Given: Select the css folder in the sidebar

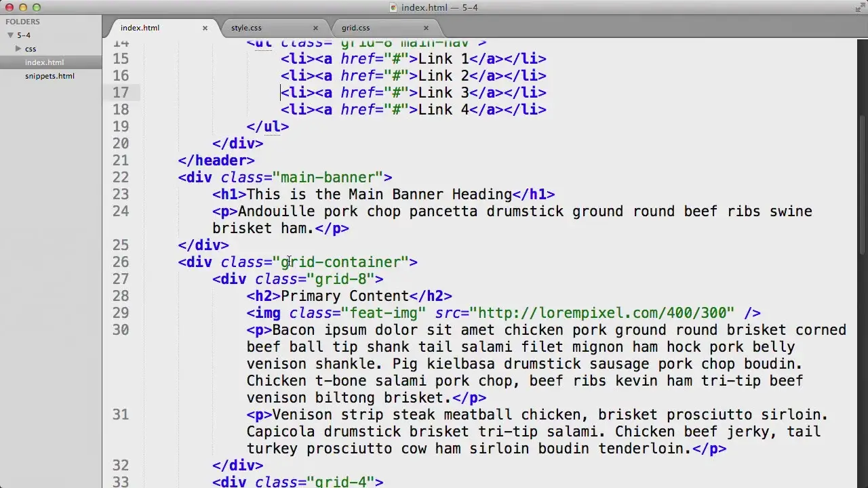Looking at the screenshot, I should tap(31, 49).
